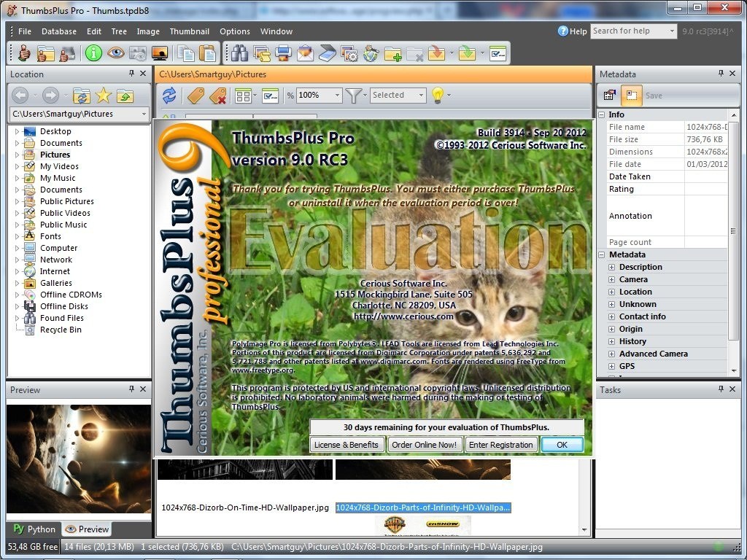747x560 pixels.
Task: Click the eye view image icon
Action: click(x=116, y=52)
